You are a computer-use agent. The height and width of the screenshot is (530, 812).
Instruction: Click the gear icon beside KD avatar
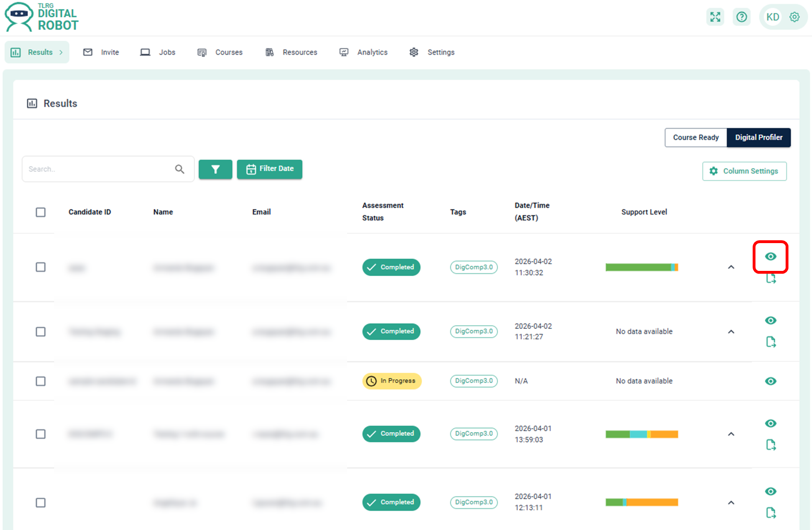[x=795, y=17]
